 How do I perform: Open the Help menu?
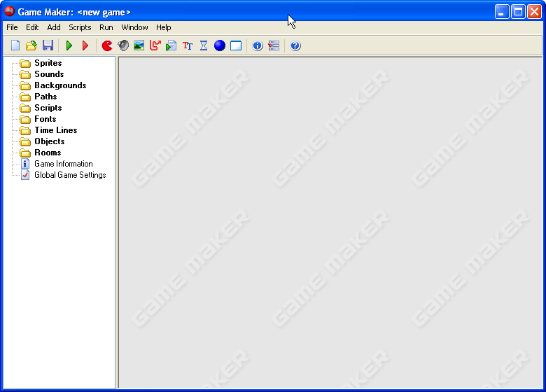(163, 27)
